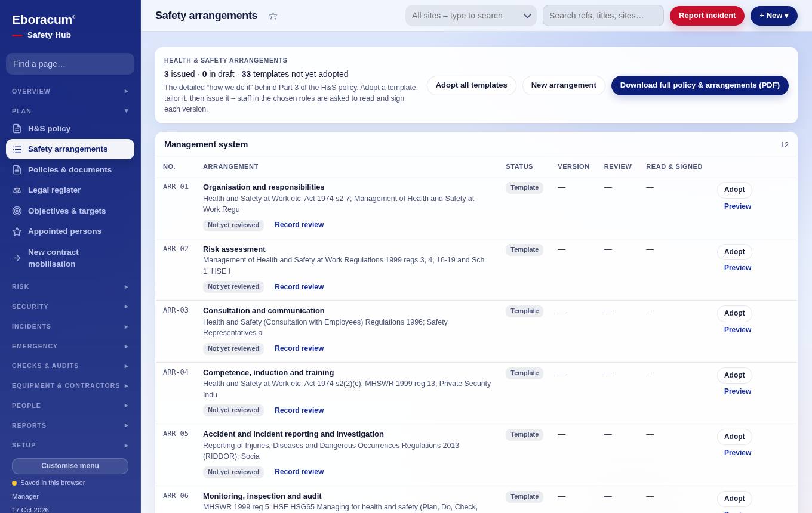
Task: Click the Appointed persons star icon
Action: pos(17,231)
